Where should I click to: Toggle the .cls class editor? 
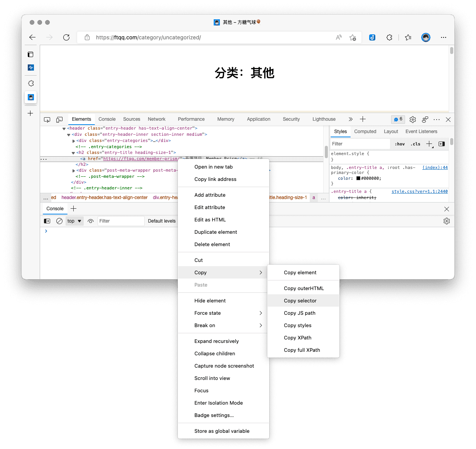point(415,144)
